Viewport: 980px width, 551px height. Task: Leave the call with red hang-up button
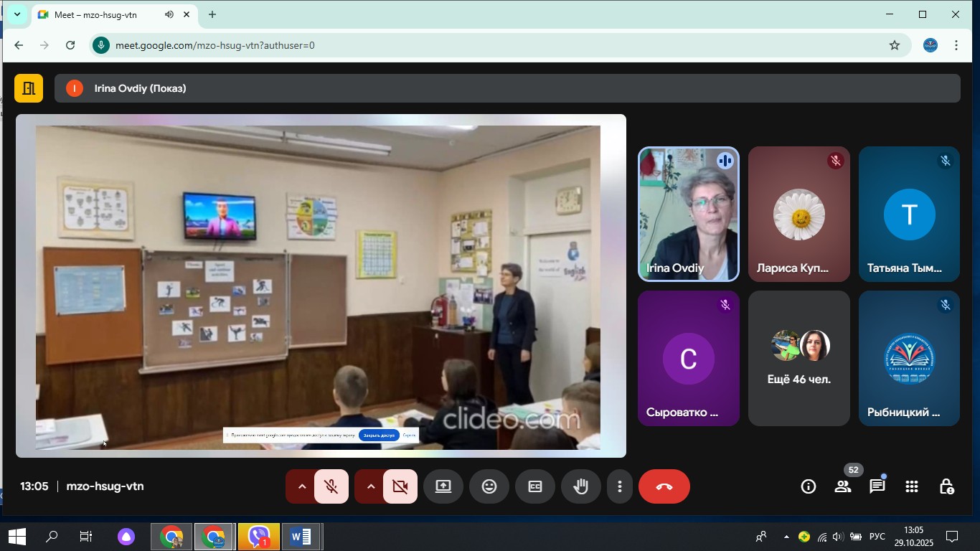664,486
